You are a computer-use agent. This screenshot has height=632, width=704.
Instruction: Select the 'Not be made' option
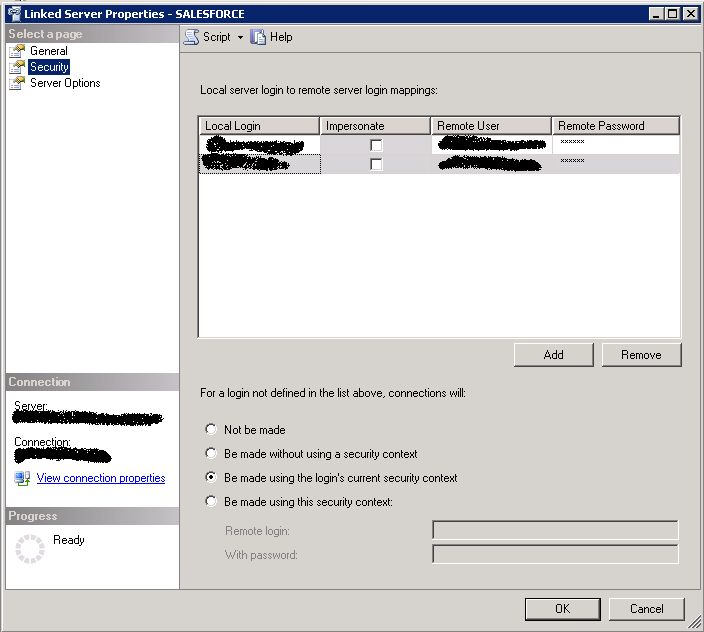[211, 429]
